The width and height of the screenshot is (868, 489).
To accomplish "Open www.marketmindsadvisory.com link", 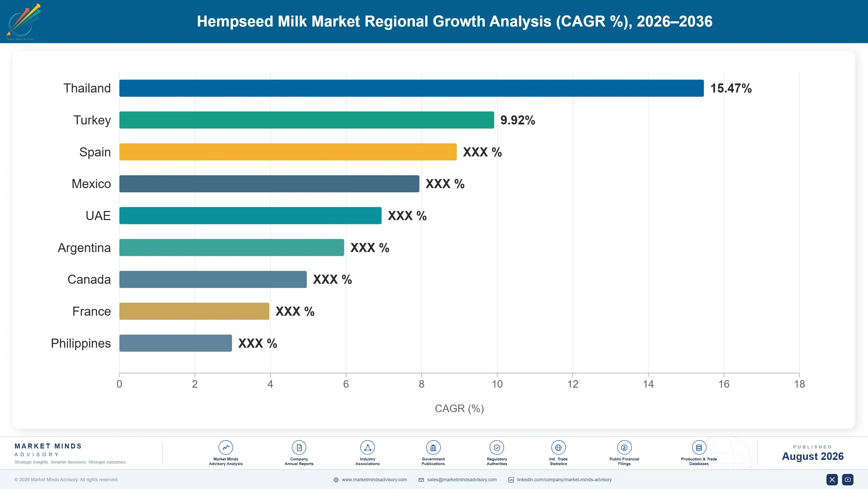I will click(374, 480).
